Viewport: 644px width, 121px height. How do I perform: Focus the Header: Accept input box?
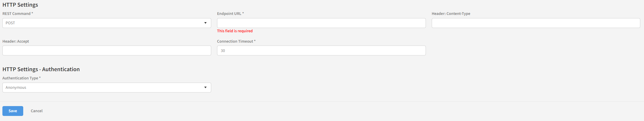click(x=107, y=51)
